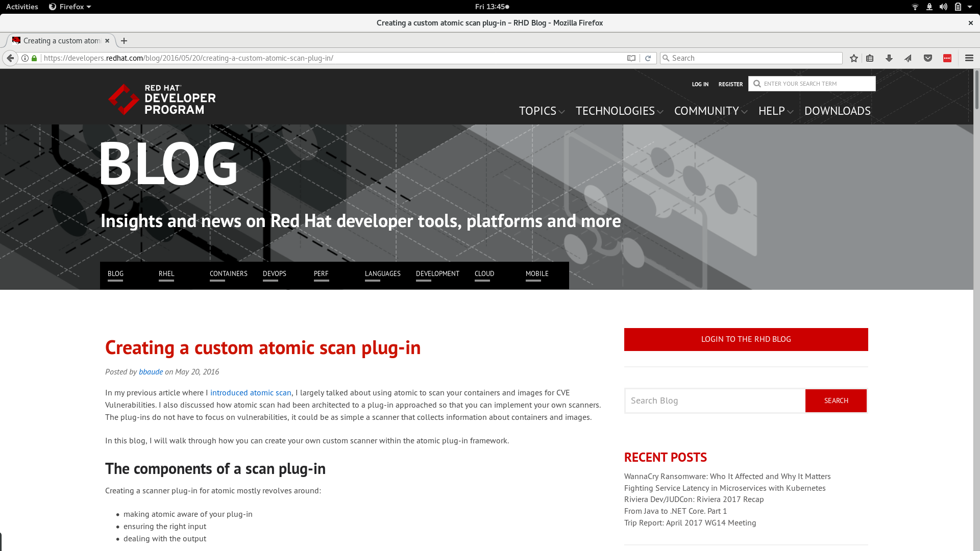Image resolution: width=980 pixels, height=551 pixels.
Task: Open the 'introduced atomic scan' link
Action: tap(251, 393)
